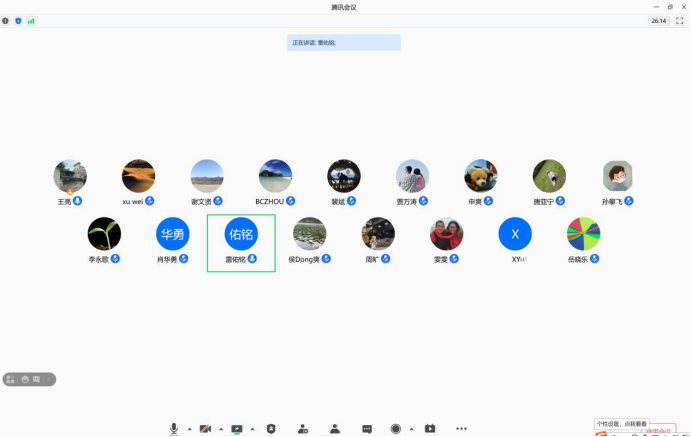The image size is (691, 437).
Task: Open the chat panel from bottom toolbar
Action: (x=367, y=429)
